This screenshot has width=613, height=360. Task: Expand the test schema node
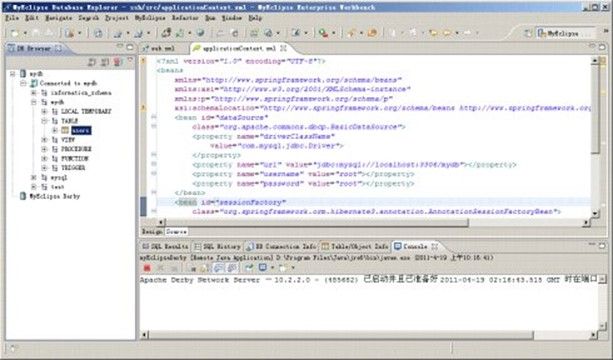(34, 187)
